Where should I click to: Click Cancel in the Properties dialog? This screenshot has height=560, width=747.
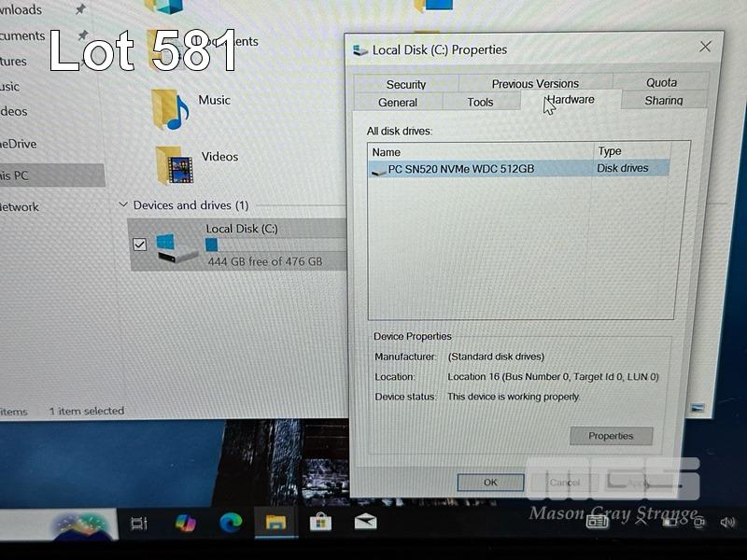tap(565, 483)
